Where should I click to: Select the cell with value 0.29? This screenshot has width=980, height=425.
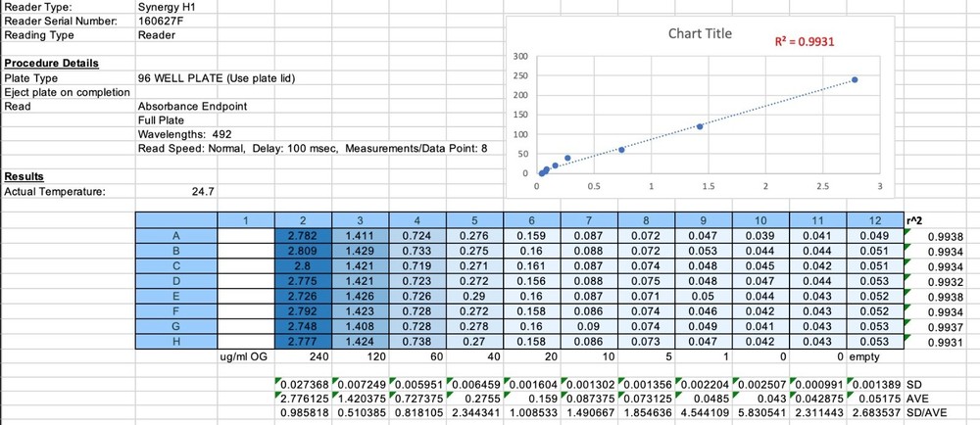click(473, 296)
